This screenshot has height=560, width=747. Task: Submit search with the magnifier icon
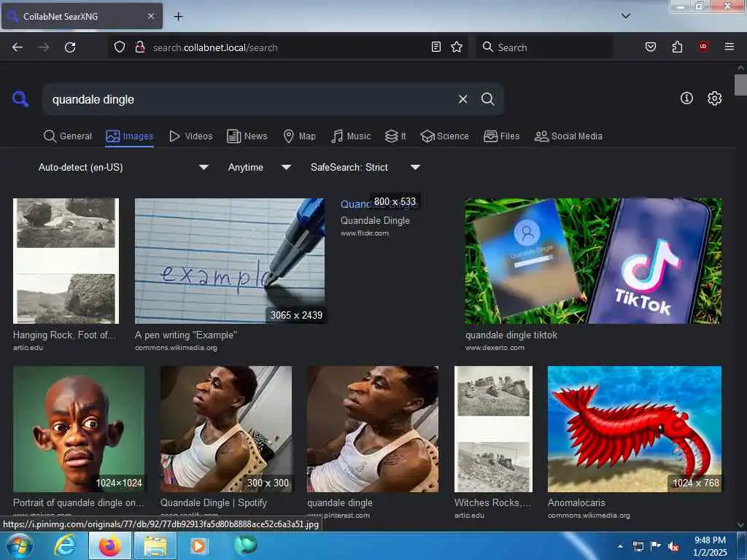click(x=488, y=99)
